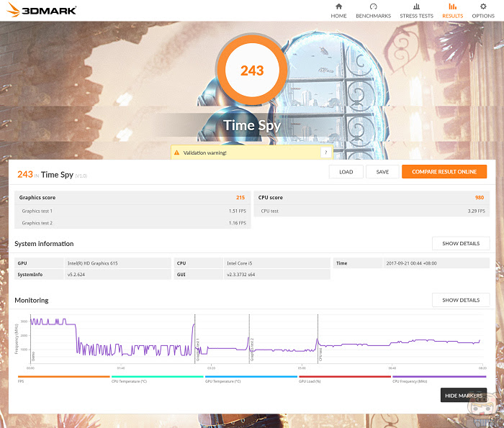
Task: Click the 243 in Time Spy heading
Action: tap(52, 175)
